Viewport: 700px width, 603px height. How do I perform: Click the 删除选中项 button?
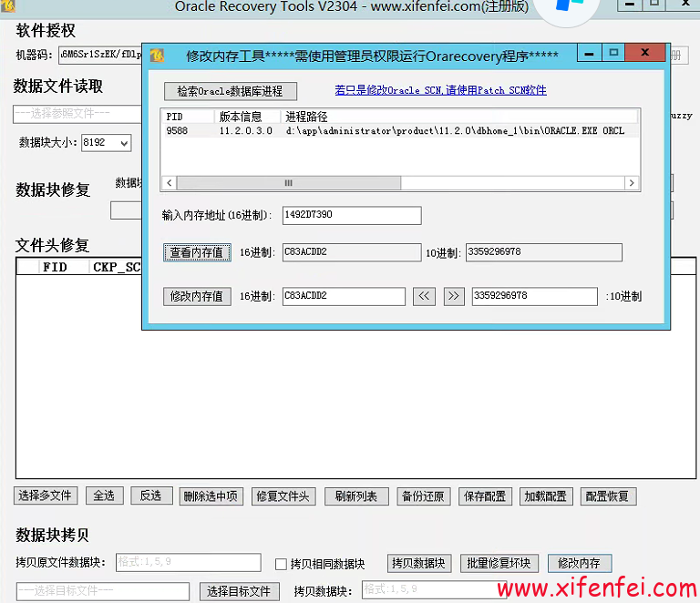click(211, 496)
